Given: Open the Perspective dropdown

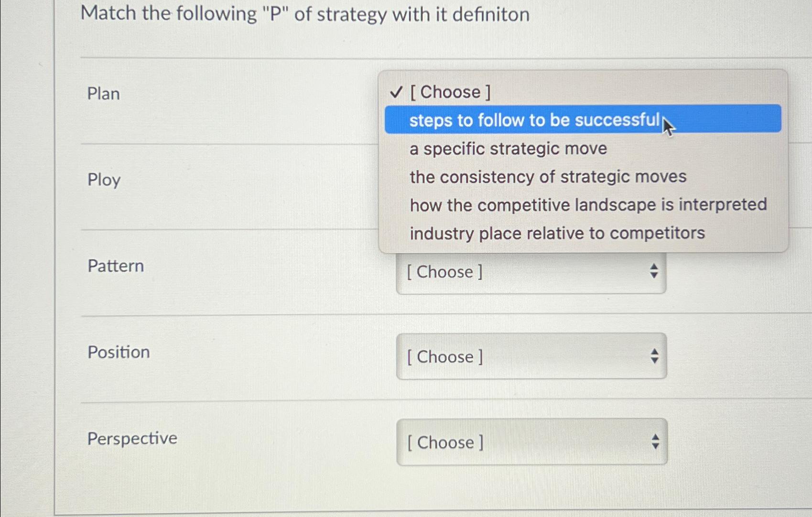Looking at the screenshot, I should (x=531, y=442).
